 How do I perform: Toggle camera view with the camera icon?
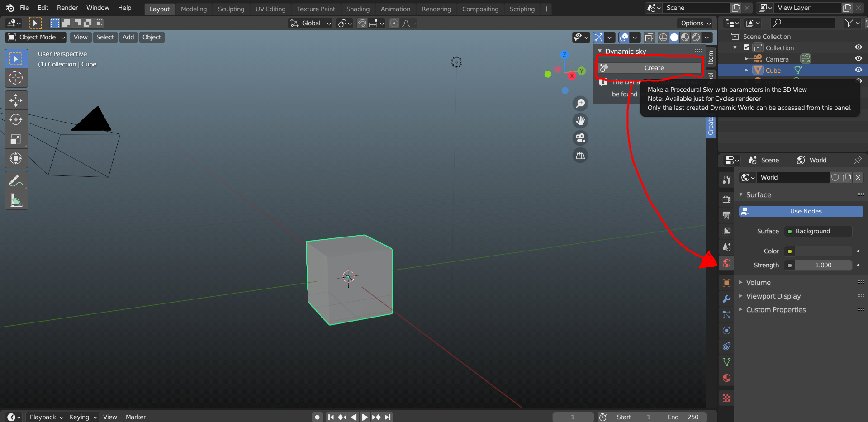click(580, 138)
